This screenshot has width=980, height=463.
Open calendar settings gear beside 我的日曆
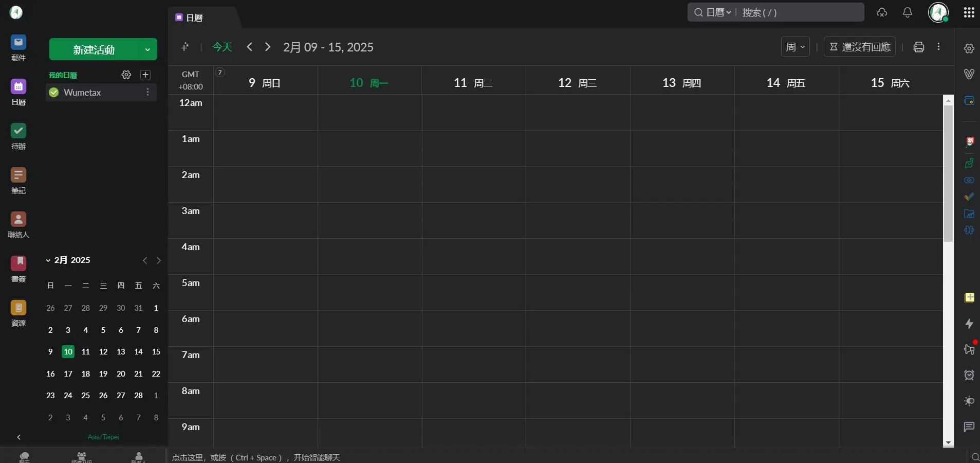(x=126, y=75)
